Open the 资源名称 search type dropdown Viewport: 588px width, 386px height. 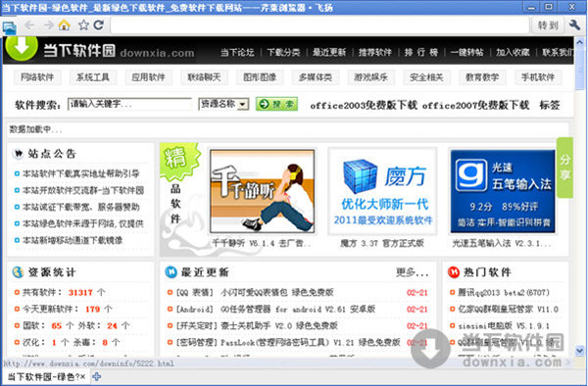click(x=223, y=104)
